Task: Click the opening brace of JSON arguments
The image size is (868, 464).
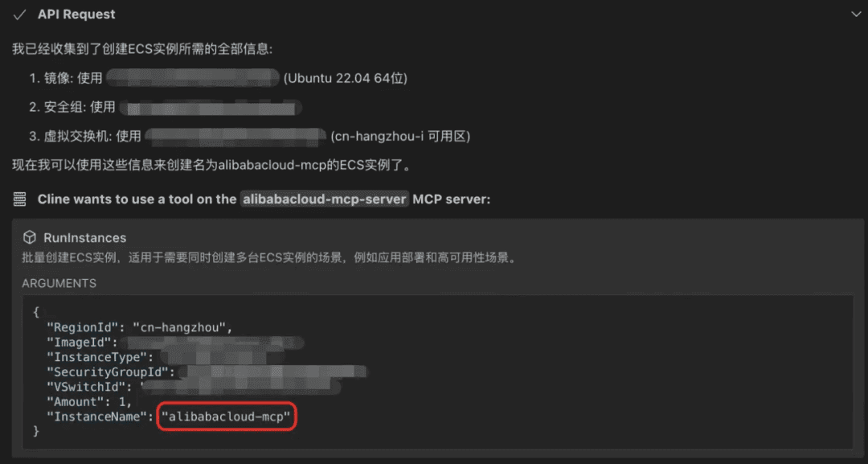Action: (36, 312)
